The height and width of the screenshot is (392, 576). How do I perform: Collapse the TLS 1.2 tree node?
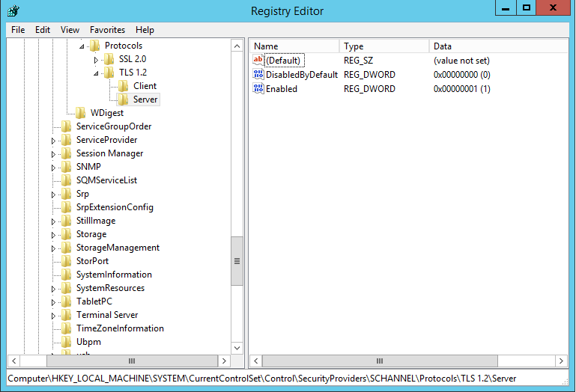[x=96, y=73]
